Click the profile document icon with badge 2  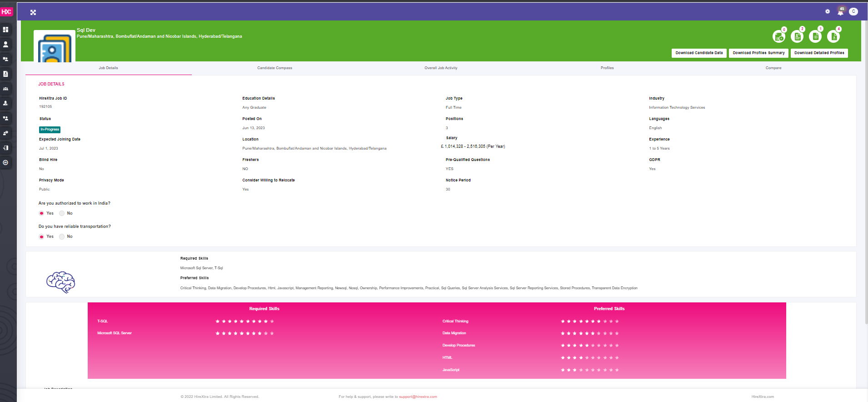[x=797, y=36]
